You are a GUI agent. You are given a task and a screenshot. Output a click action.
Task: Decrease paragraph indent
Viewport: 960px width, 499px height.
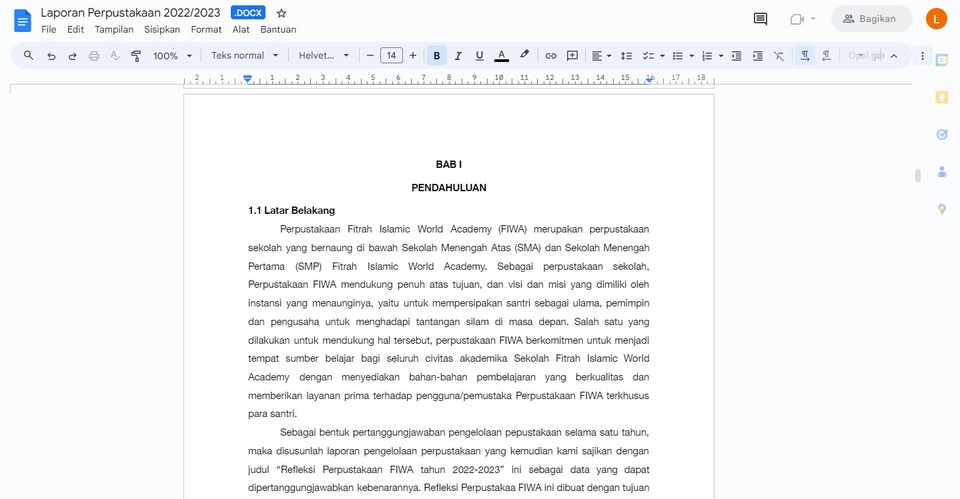click(736, 56)
